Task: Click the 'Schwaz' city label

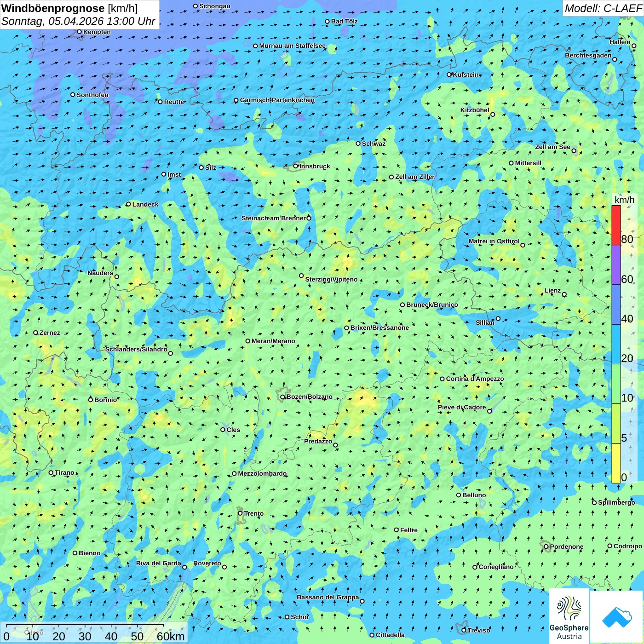Action: [x=374, y=144]
